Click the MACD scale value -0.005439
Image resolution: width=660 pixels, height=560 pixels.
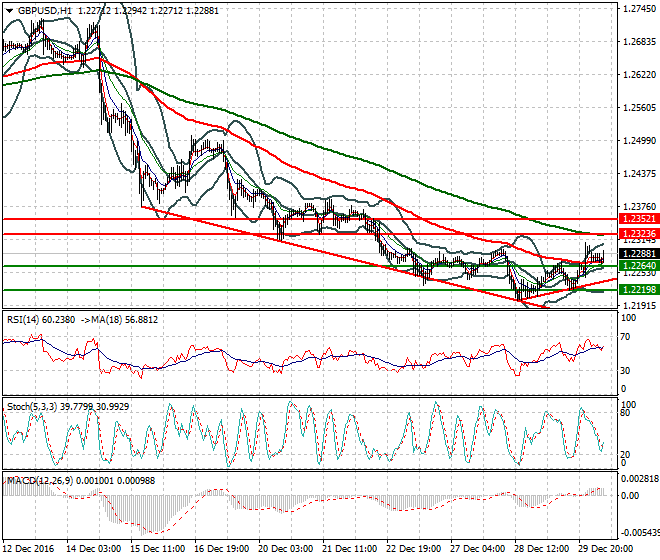point(640,533)
